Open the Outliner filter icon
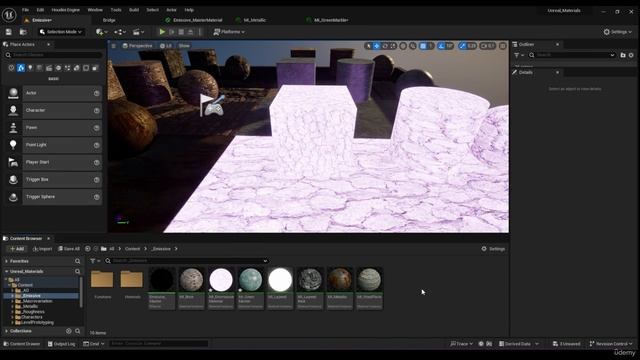Image resolution: width=640 pixels, height=360 pixels. [519, 55]
